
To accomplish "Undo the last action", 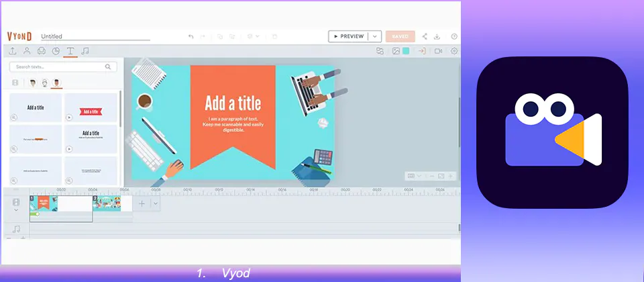I will pyautogui.click(x=191, y=36).
